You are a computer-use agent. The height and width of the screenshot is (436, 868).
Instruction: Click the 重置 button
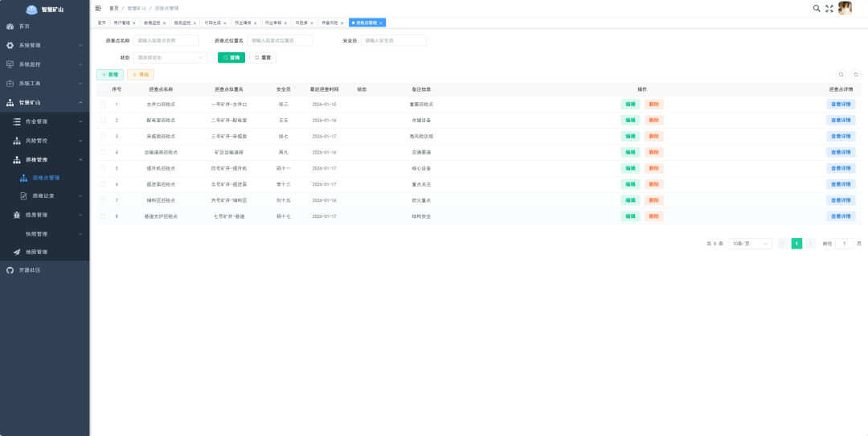coord(263,58)
